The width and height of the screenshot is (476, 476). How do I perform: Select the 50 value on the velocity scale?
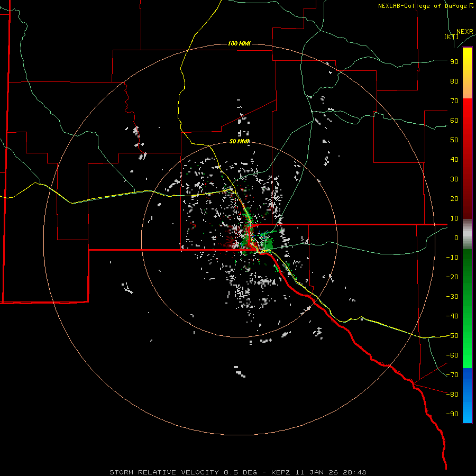pos(454,140)
